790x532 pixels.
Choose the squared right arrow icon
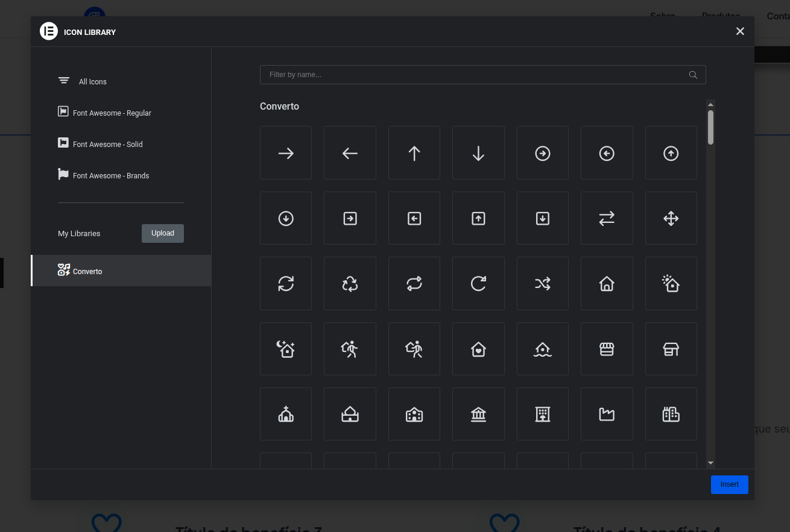(x=350, y=218)
